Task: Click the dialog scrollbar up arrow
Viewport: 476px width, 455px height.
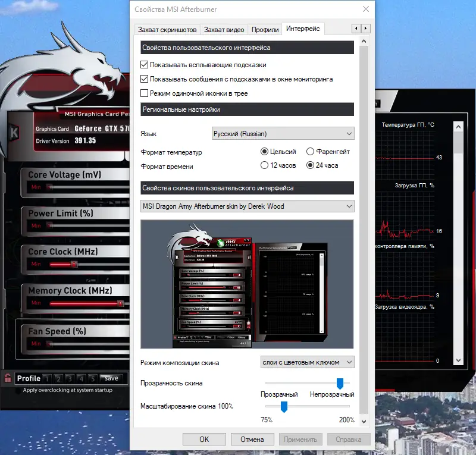Action: [x=364, y=41]
